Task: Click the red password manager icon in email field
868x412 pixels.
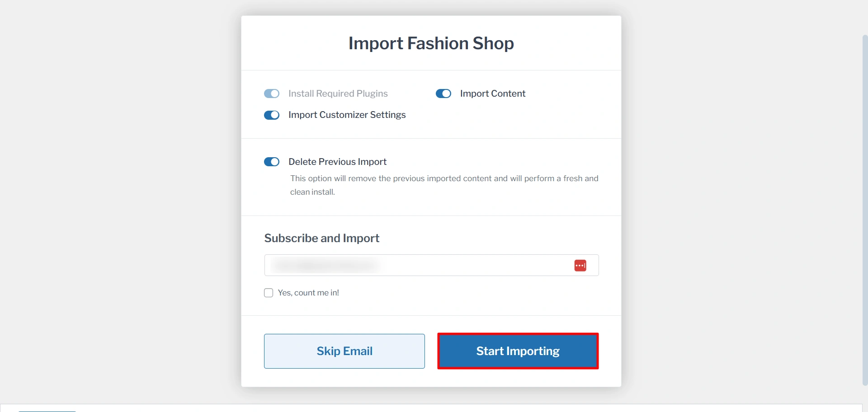Action: (x=580, y=266)
